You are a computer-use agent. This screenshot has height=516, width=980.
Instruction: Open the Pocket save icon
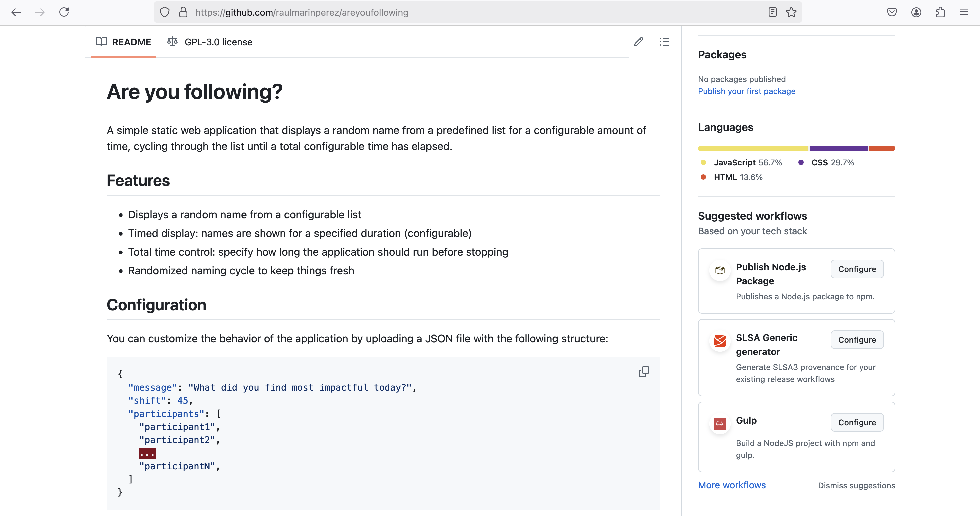click(892, 12)
